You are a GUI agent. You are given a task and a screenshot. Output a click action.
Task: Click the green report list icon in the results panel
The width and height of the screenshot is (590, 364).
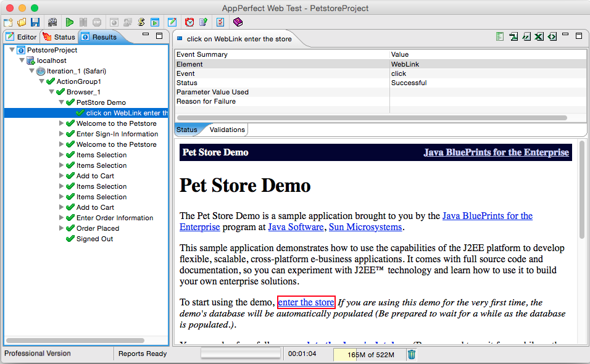(500, 36)
